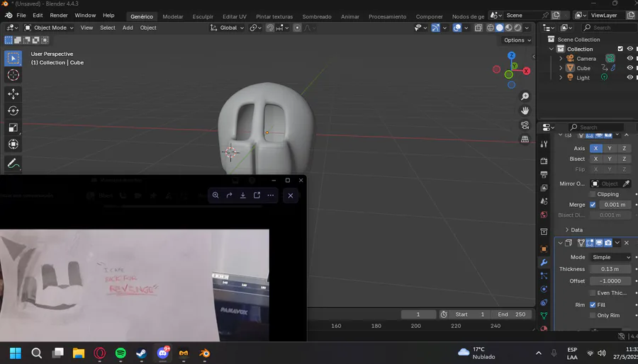Image resolution: width=638 pixels, height=364 pixels.
Task: Hide the Camera object in outliner
Action: (x=630, y=59)
